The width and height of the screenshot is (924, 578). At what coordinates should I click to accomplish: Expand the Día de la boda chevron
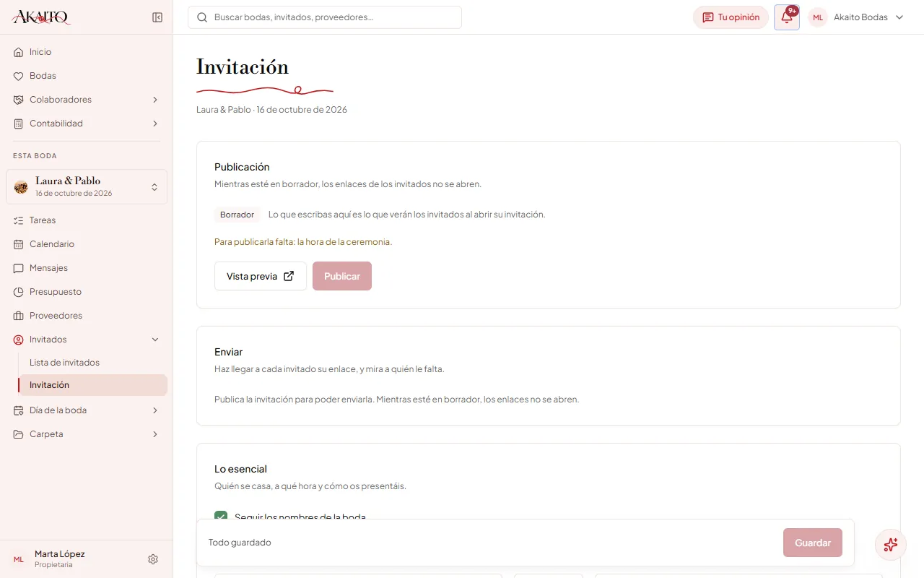[155, 410]
